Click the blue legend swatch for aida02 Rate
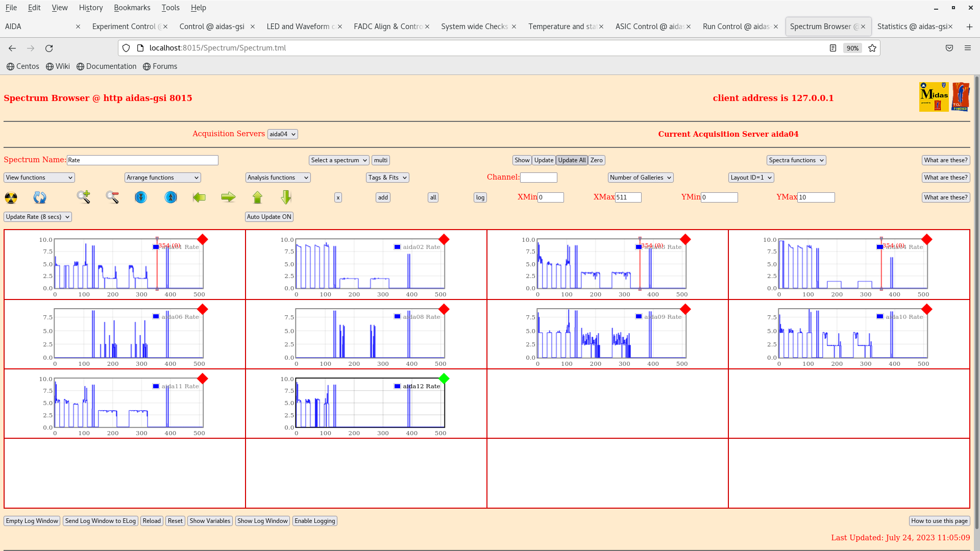Image resolution: width=980 pixels, height=551 pixels. point(397,247)
